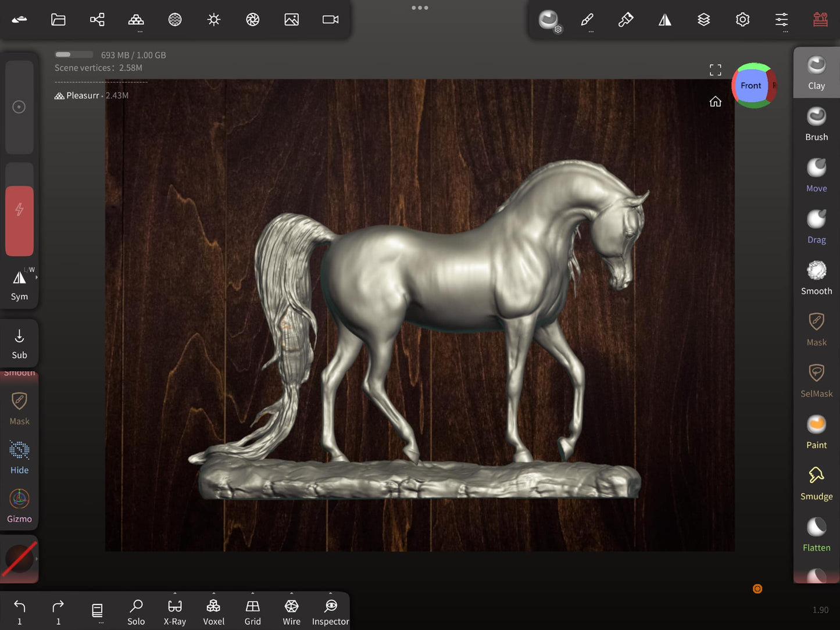
Task: Toggle X-Ray view
Action: click(175, 612)
